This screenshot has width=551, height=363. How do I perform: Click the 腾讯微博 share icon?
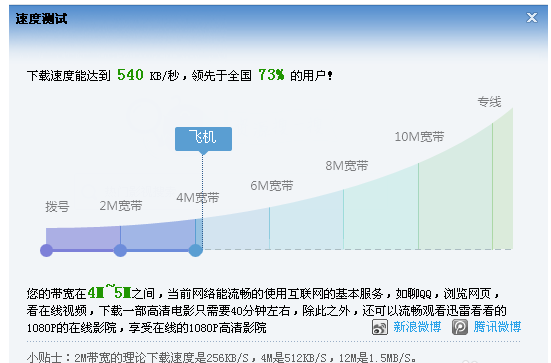point(460,327)
